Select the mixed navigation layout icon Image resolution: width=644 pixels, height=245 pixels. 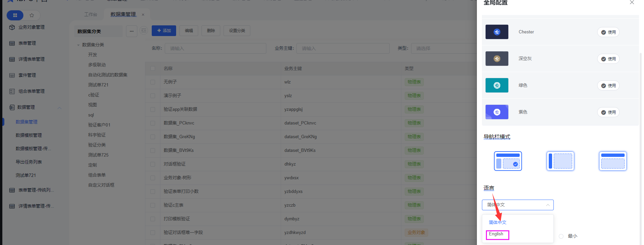[508, 161]
